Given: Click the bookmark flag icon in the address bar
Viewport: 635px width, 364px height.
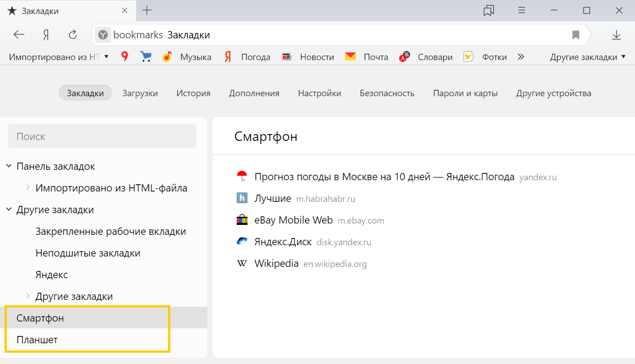Looking at the screenshot, I should [x=575, y=35].
